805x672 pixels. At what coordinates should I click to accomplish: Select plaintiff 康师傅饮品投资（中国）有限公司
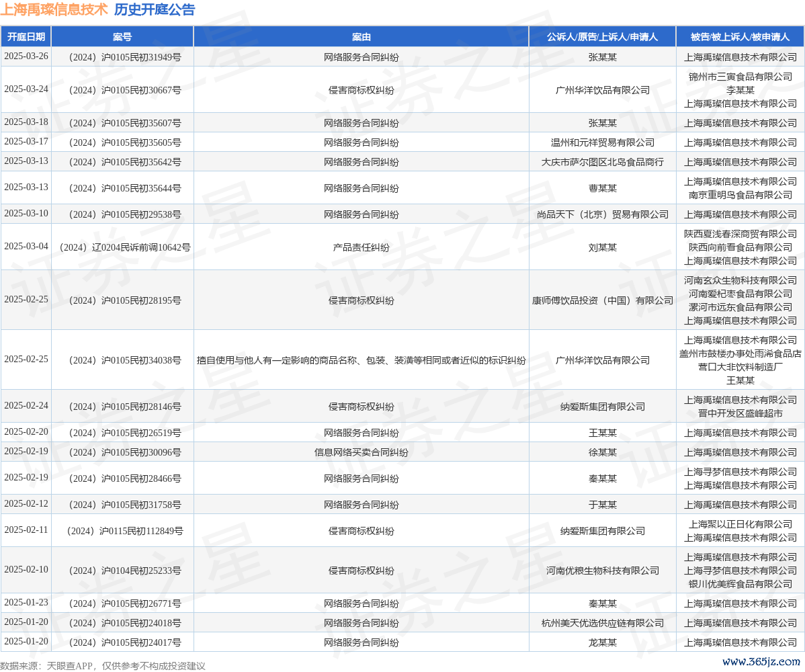coord(603,300)
